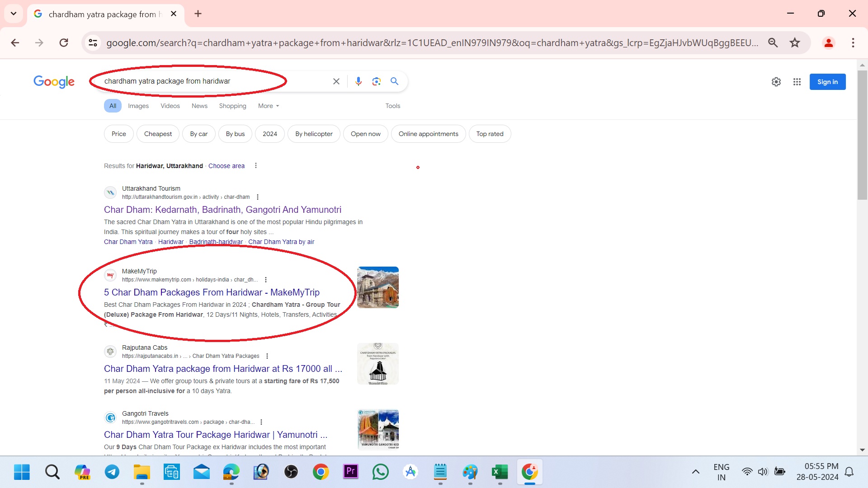
Task: Open MakeMyTrip result options menu
Action: 266,280
